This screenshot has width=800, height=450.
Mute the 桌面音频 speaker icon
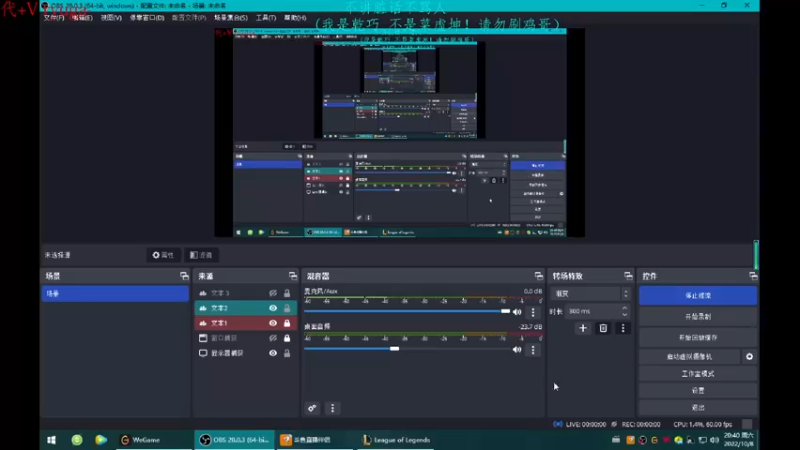click(517, 349)
